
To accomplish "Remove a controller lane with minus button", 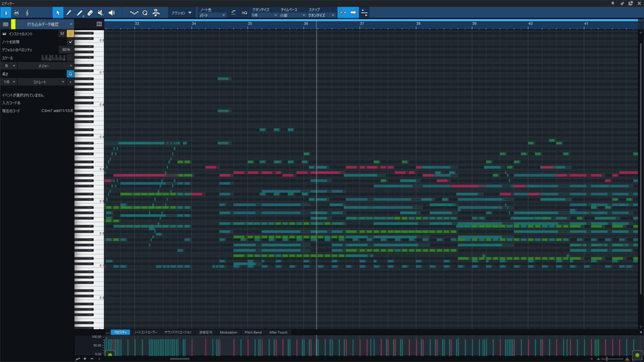I will pyautogui.click(x=92, y=359).
